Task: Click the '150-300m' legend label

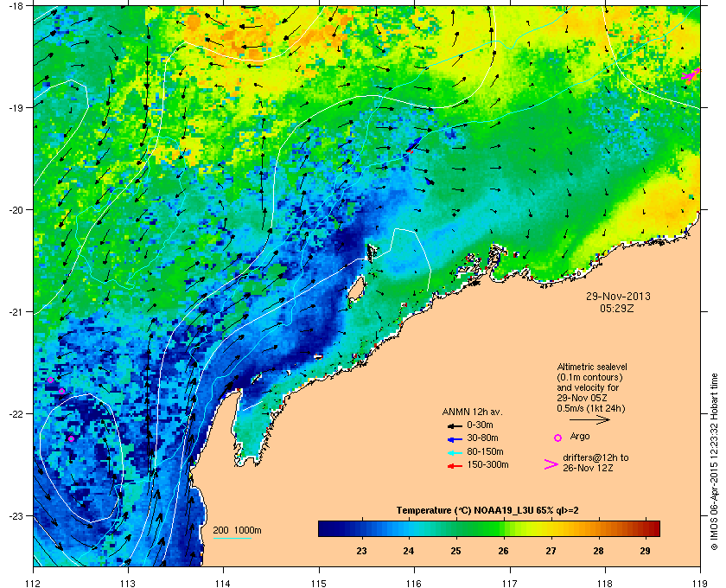Action: (487, 464)
